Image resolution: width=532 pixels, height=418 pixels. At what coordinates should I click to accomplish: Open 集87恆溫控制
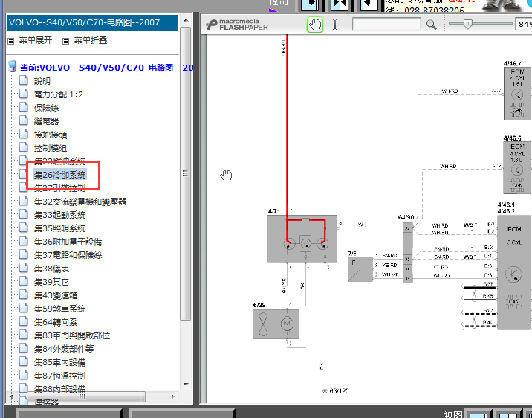tap(59, 376)
